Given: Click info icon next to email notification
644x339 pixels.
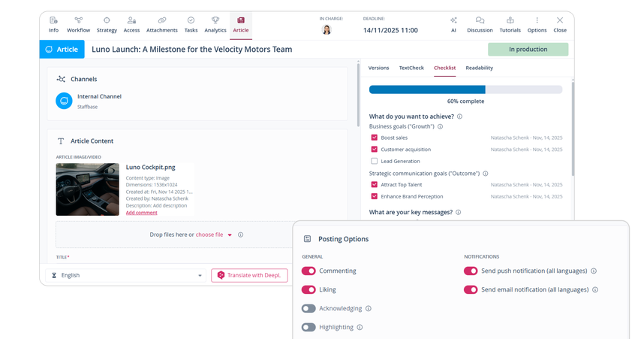Looking at the screenshot, I should click(595, 290).
